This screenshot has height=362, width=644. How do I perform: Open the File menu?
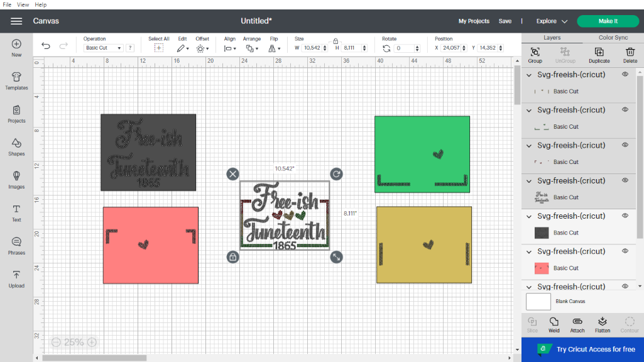pyautogui.click(x=7, y=4)
